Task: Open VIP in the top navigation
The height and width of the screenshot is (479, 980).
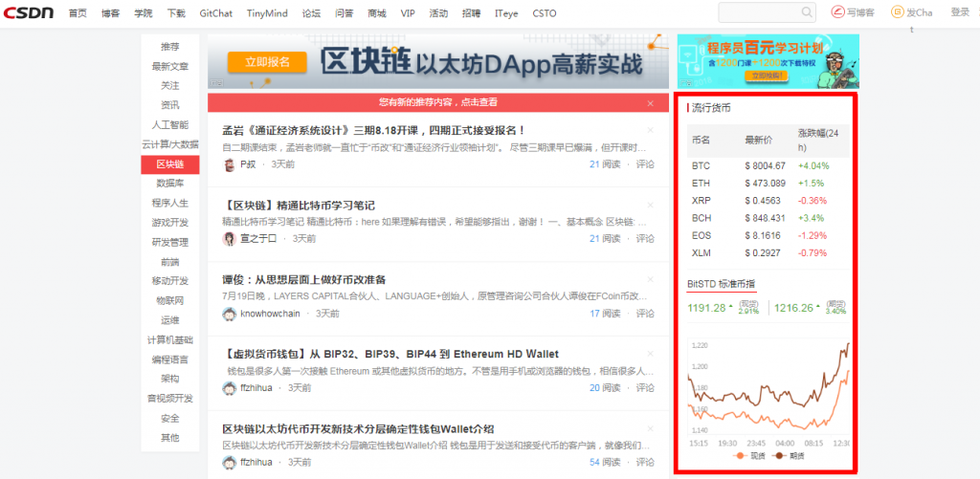Action: [x=408, y=13]
